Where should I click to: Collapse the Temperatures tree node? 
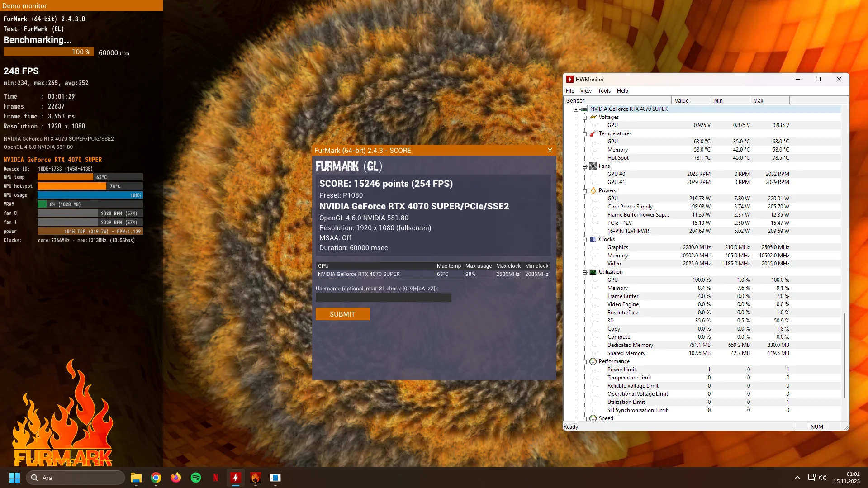[x=584, y=134]
